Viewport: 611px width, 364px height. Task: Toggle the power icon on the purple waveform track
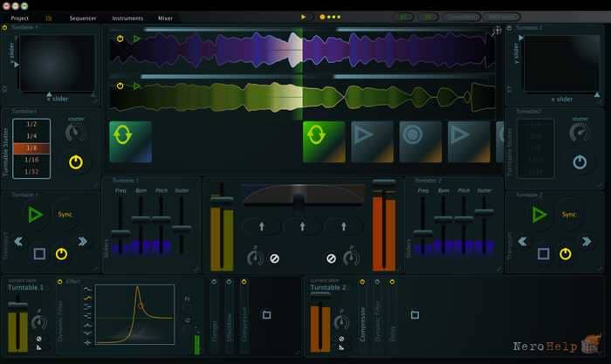[120, 38]
